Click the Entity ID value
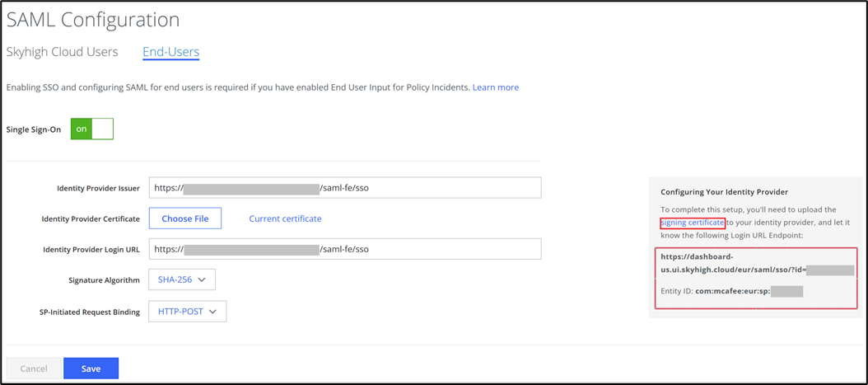 731,291
